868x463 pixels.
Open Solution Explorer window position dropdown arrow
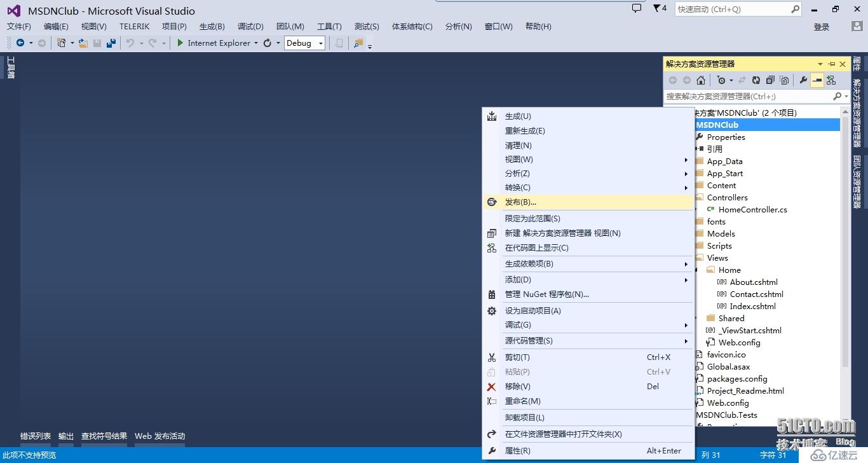(820, 64)
